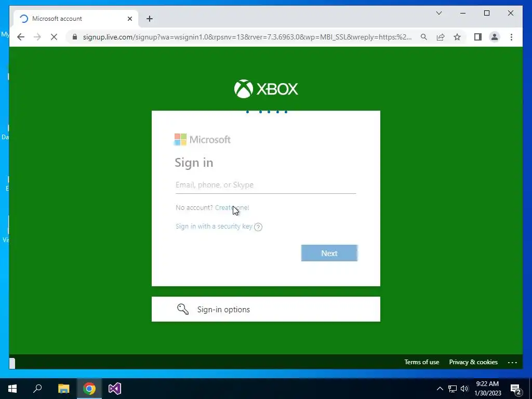Viewport: 532px width, 399px height.
Task: Open the notification center icon
Action: tap(516, 389)
